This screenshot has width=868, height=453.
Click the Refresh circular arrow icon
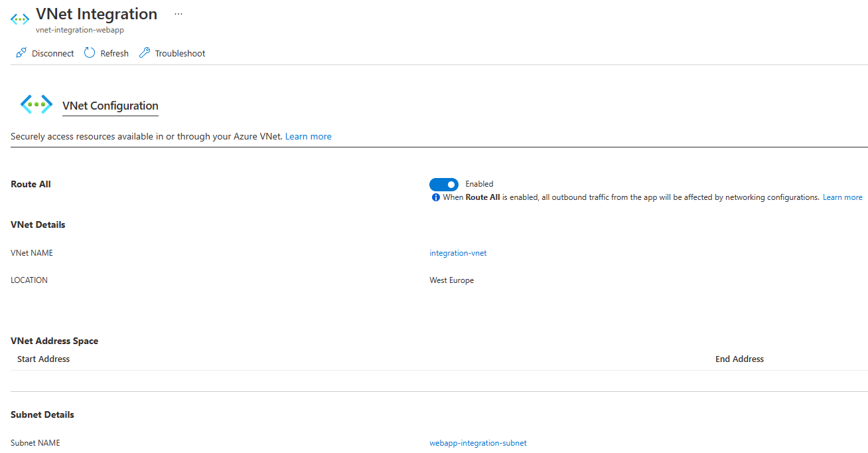(89, 52)
